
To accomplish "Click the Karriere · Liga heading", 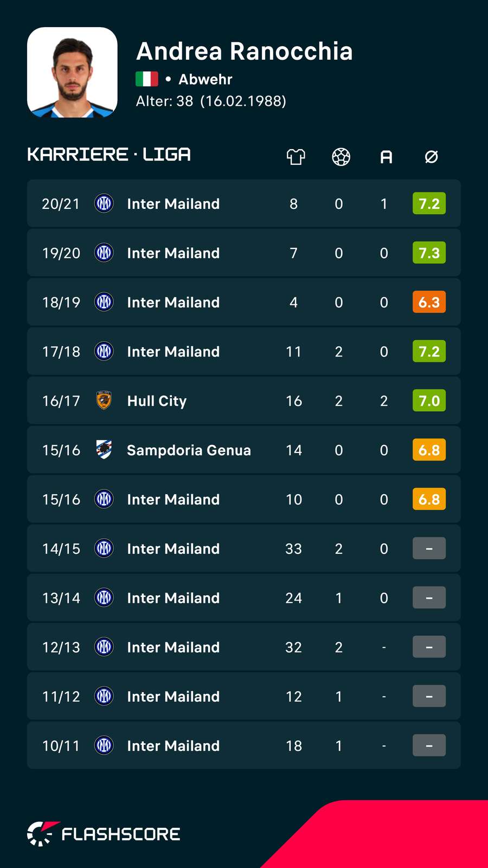I will click(x=109, y=155).
